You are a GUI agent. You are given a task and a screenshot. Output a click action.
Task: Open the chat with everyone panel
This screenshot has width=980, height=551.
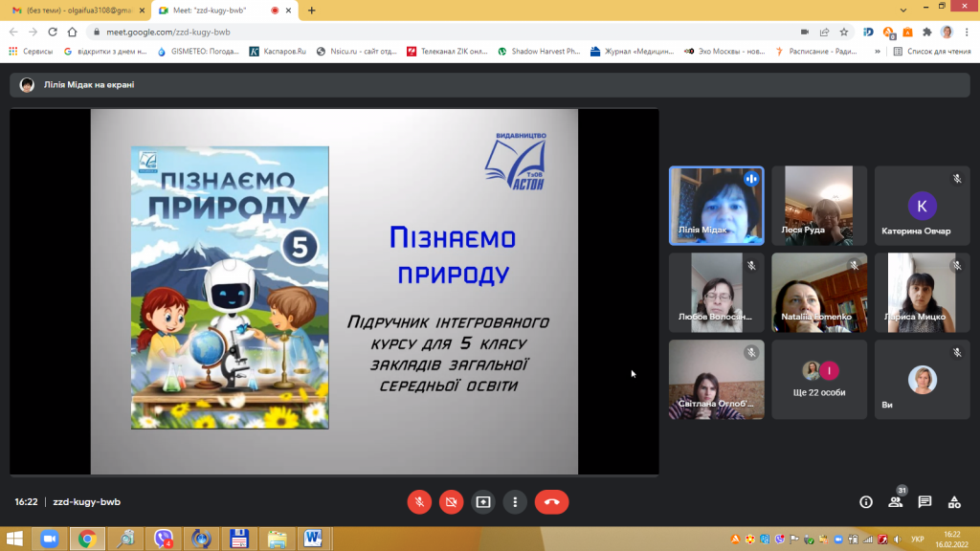click(x=924, y=501)
